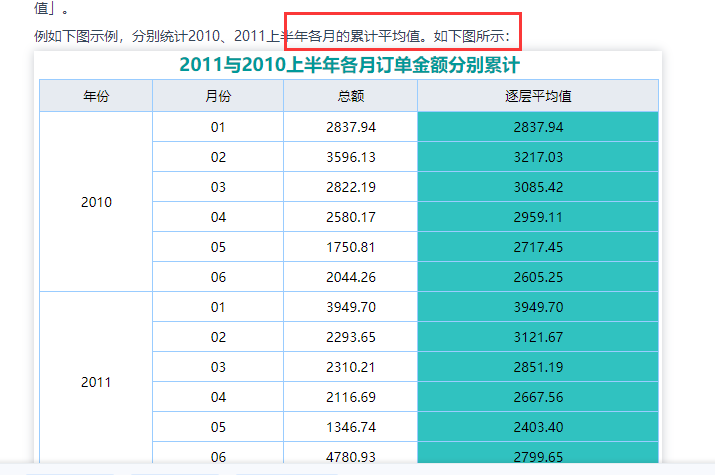Viewport: 715px width, 475px height.
Task: Click month 06 beside total 2044.26
Action: (218, 277)
